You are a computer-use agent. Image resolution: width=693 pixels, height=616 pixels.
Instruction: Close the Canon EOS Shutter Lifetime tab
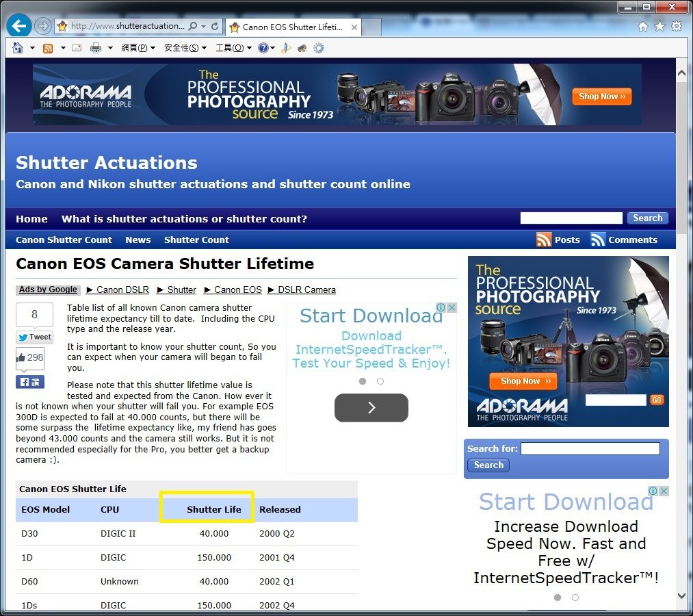click(x=354, y=27)
